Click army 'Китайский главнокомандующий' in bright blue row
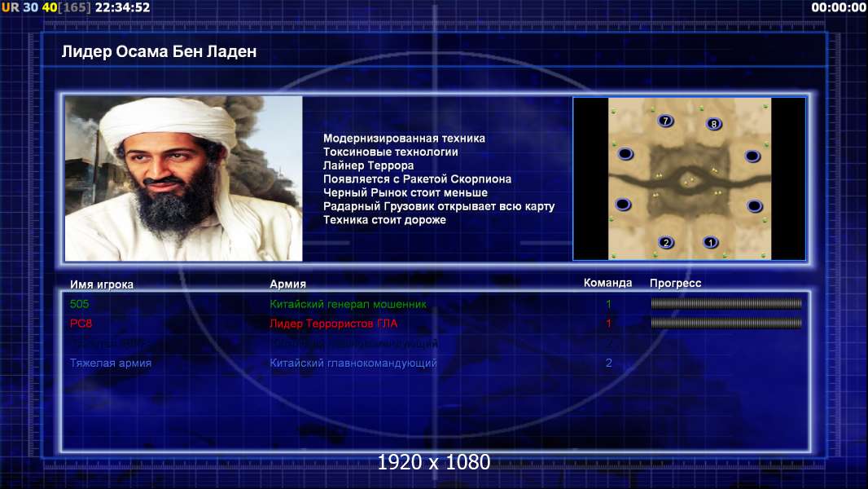The width and height of the screenshot is (868, 489). pos(353,363)
